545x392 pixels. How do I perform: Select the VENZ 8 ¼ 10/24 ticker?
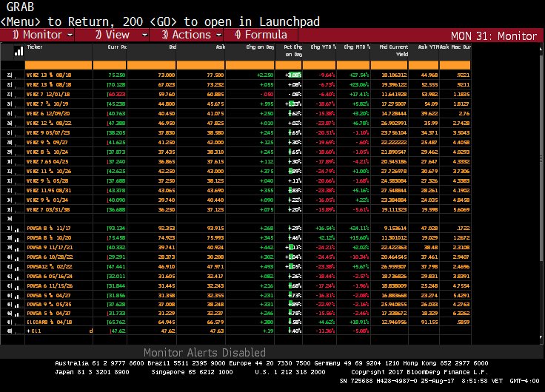(x=47, y=152)
